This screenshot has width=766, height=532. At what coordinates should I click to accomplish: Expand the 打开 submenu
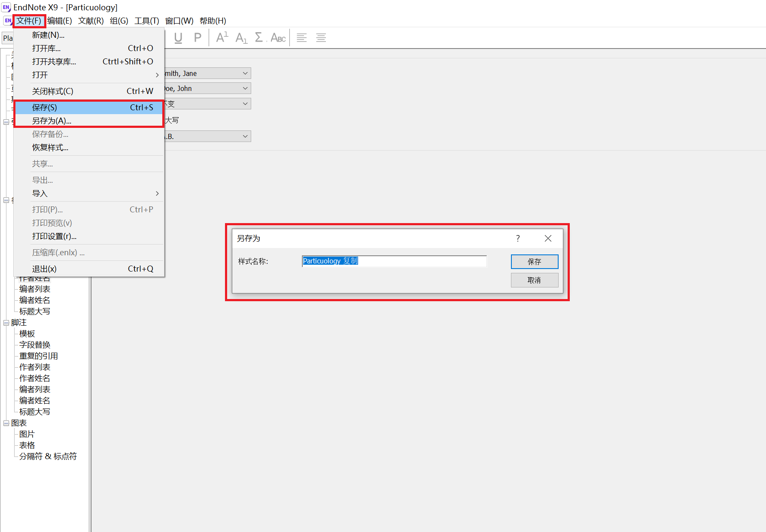[89, 75]
